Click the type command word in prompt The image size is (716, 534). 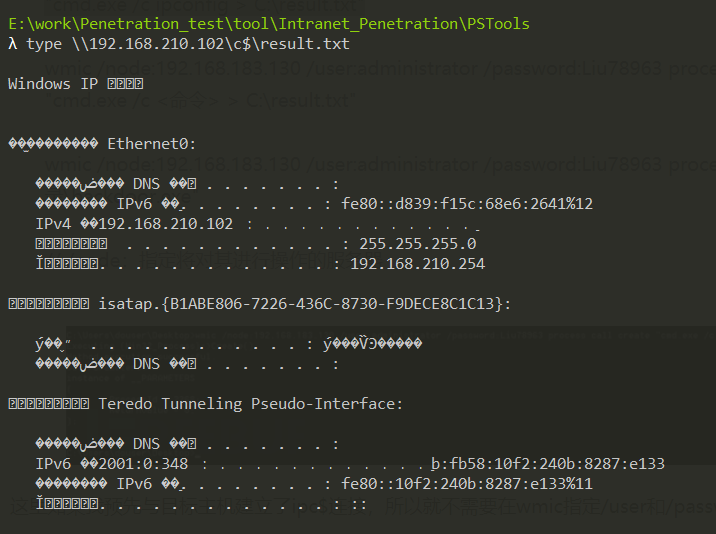tap(44, 44)
